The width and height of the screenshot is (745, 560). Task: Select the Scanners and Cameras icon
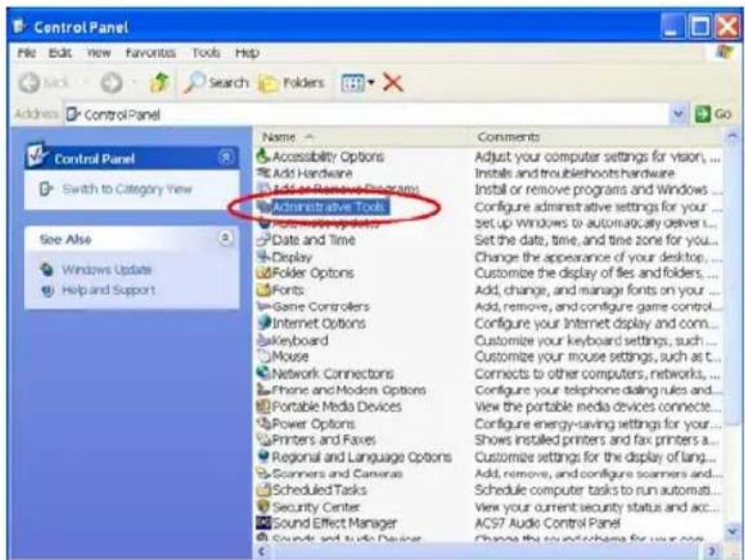[263, 473]
